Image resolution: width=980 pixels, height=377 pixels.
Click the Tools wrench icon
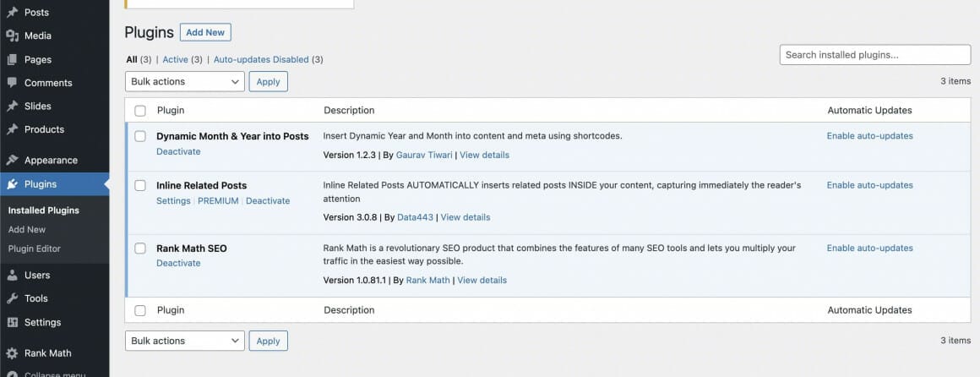click(13, 298)
